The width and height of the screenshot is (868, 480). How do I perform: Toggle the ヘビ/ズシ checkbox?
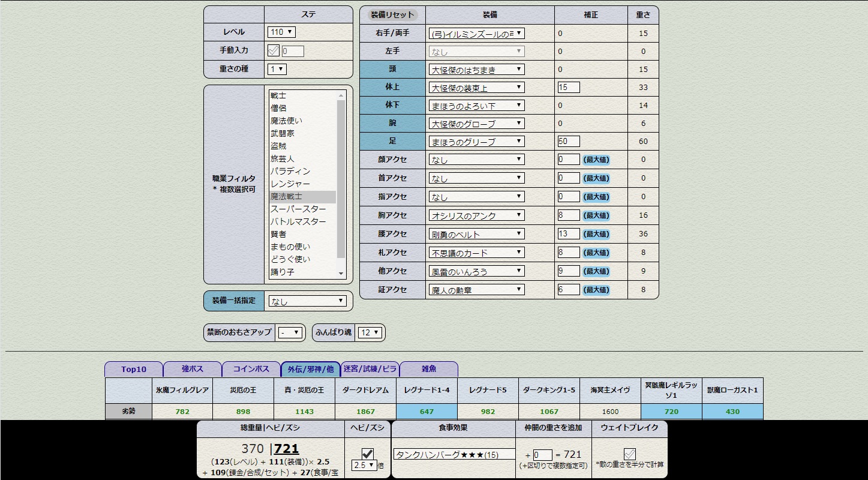point(368,454)
